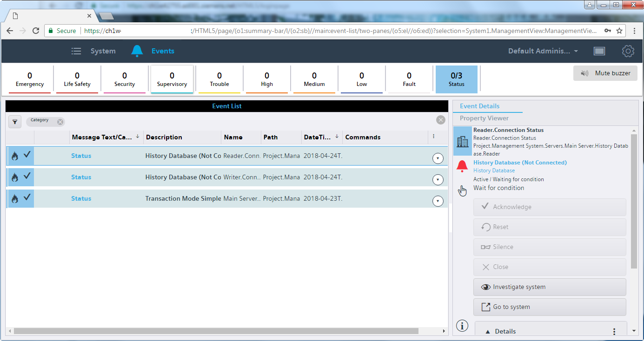Bookmark page with star icon
This screenshot has height=341, width=644.
point(619,31)
